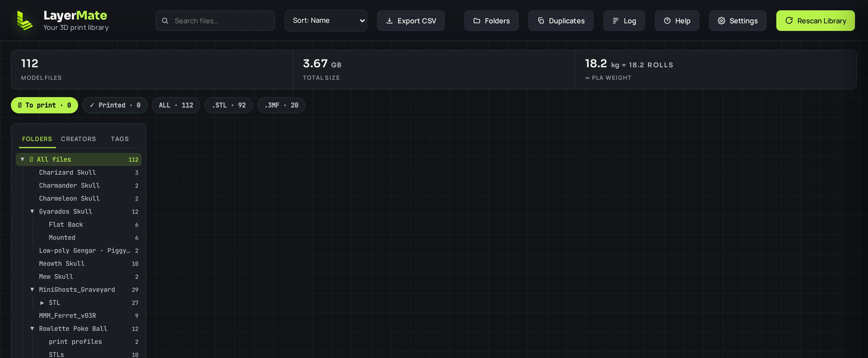The height and width of the screenshot is (358, 868).
Task: Click the Export CSV button
Action: [x=411, y=21]
